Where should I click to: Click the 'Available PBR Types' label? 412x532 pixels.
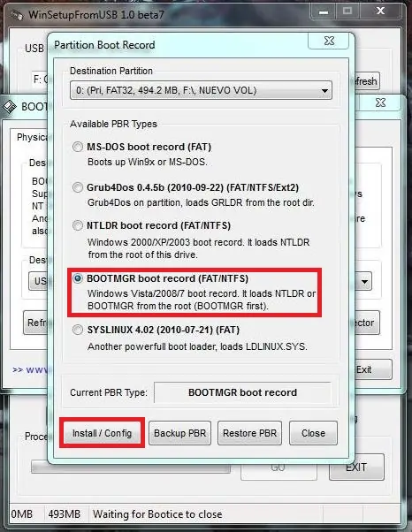pyautogui.click(x=113, y=125)
